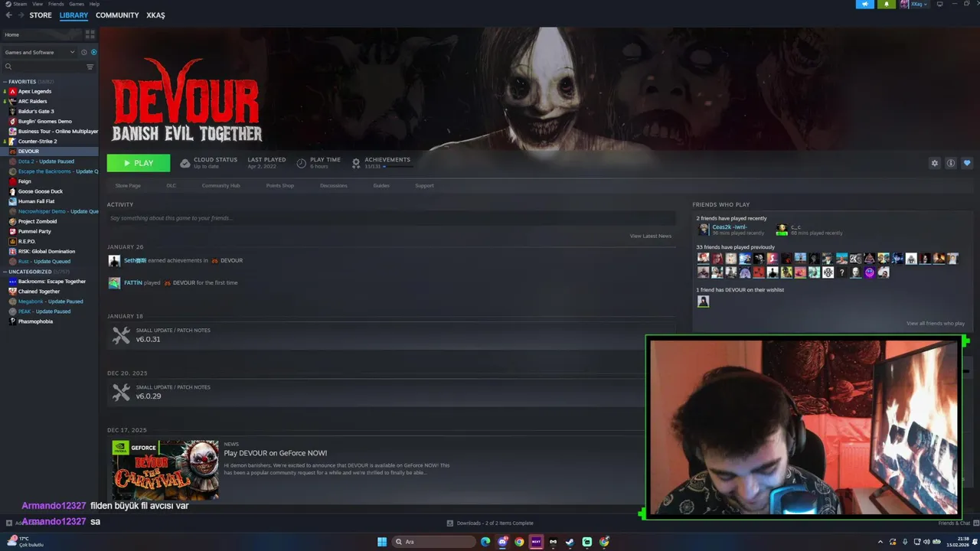Image resolution: width=980 pixels, height=551 pixels.
Task: Select Counter-Strike 2 in library
Action: (x=38, y=141)
